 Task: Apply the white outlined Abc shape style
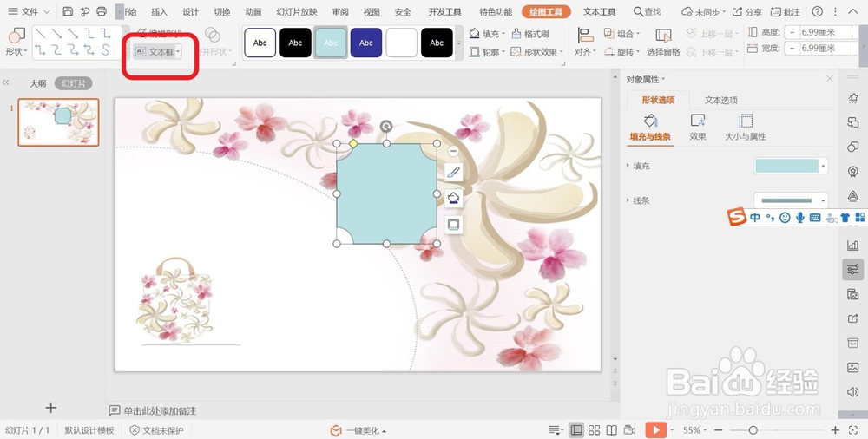coord(260,43)
